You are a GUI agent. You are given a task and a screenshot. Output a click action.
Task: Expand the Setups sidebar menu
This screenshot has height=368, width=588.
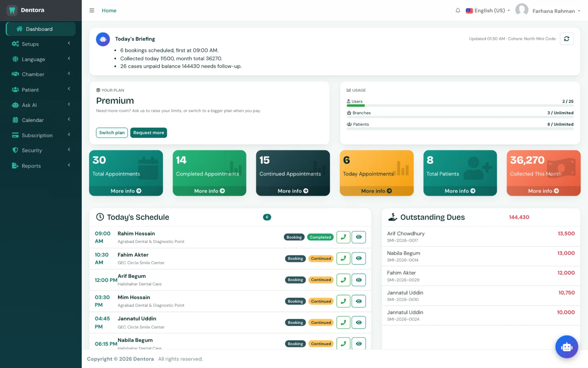point(41,44)
